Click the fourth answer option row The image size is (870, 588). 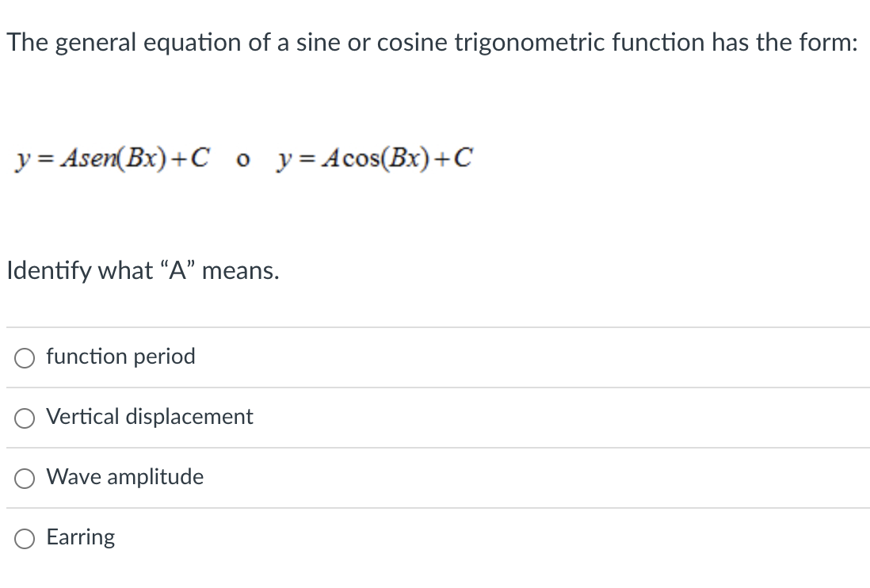tap(435, 538)
